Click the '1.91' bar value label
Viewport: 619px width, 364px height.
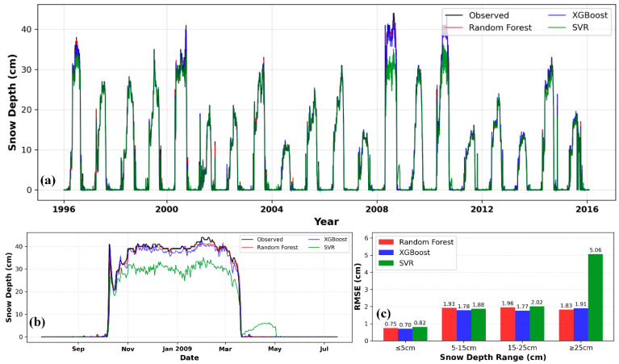tap(581, 304)
